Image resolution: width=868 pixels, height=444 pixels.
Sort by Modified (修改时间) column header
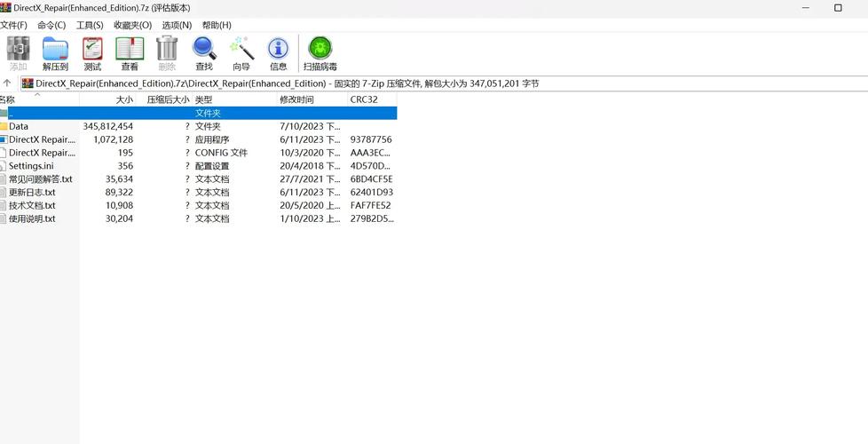point(312,99)
